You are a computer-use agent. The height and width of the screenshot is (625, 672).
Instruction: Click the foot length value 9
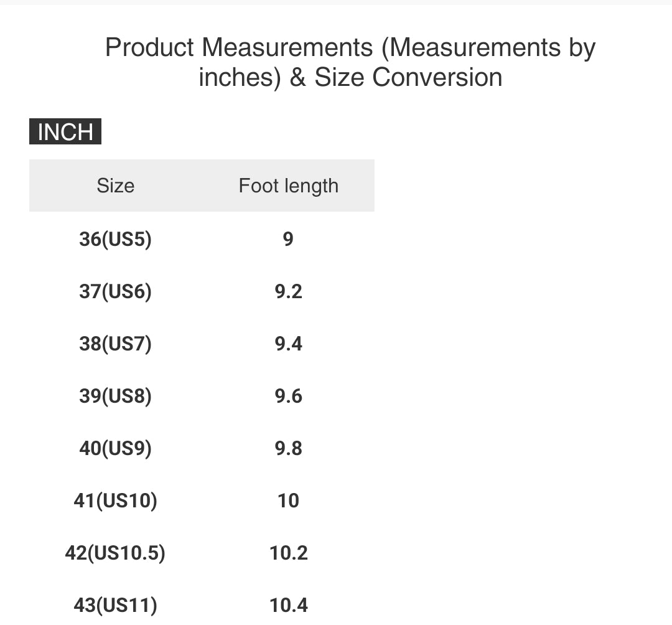pos(288,239)
